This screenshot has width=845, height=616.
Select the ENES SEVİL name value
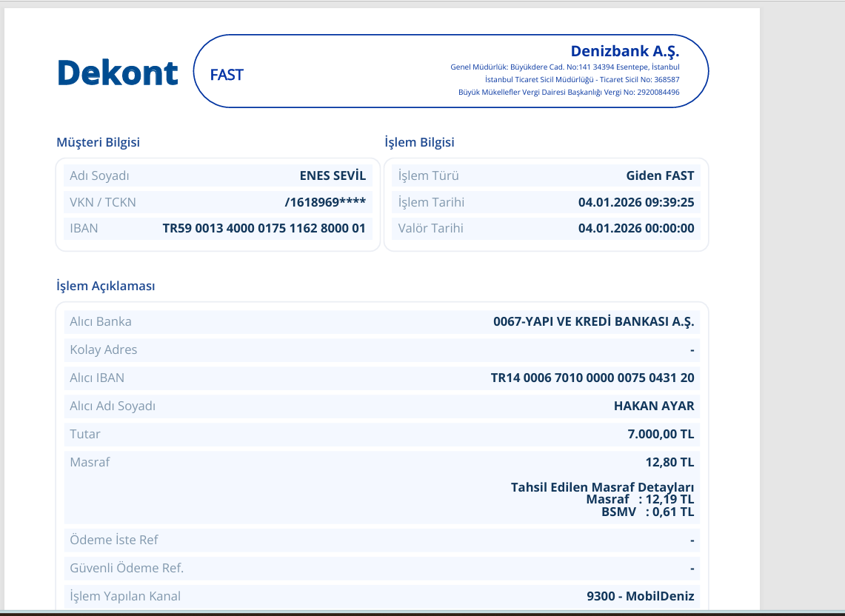[333, 175]
